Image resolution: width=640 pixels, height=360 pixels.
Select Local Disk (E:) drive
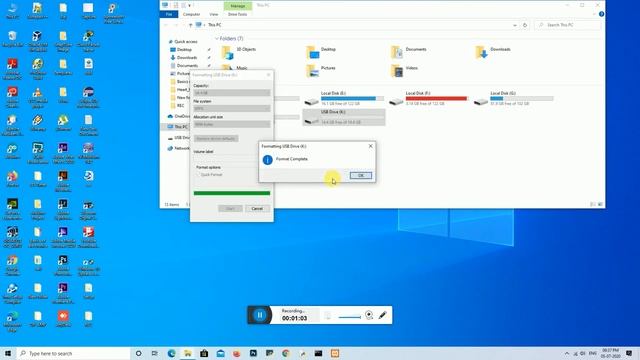pyautogui.click(x=344, y=98)
